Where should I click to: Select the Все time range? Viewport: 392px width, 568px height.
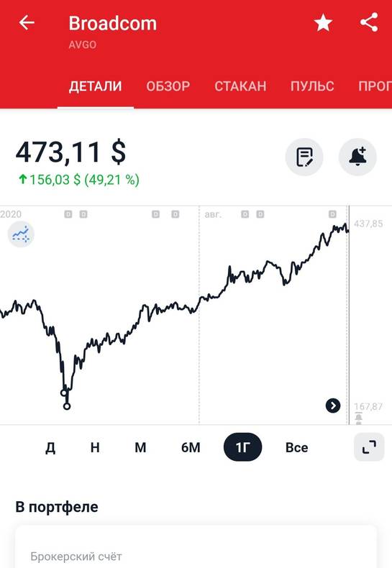coord(297,448)
